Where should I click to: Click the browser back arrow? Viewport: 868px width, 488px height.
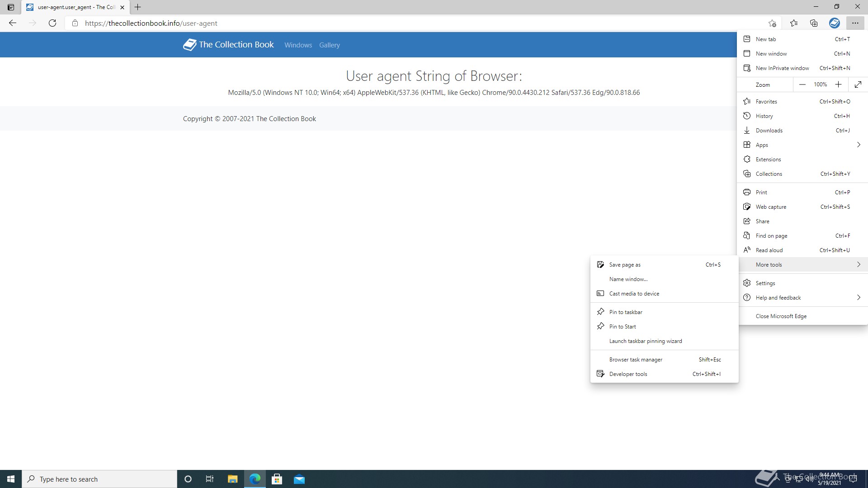[13, 23]
